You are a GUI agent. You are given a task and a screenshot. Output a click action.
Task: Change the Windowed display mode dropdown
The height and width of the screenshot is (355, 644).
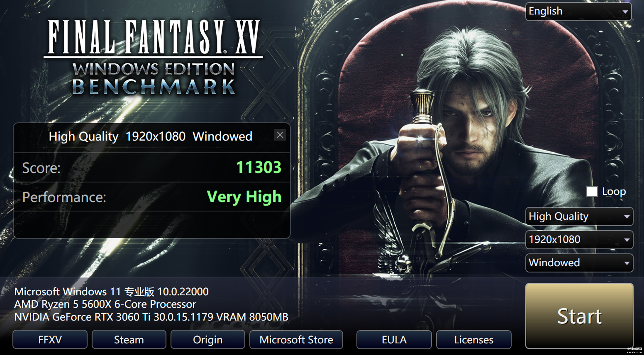tap(579, 263)
